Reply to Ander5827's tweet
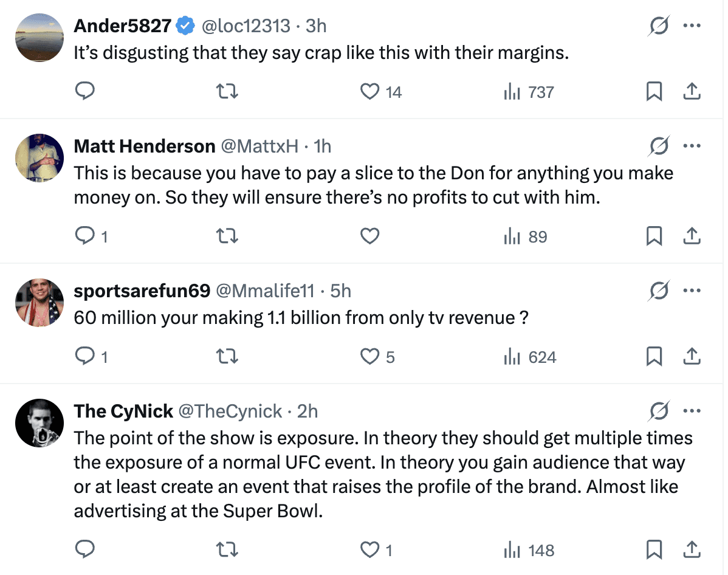This screenshot has width=728, height=575. point(84,92)
